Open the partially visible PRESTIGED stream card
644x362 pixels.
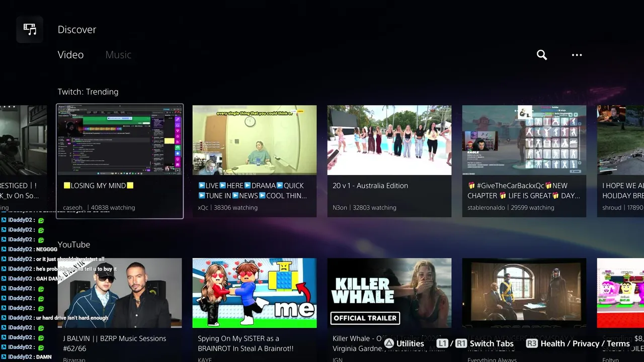click(x=23, y=161)
